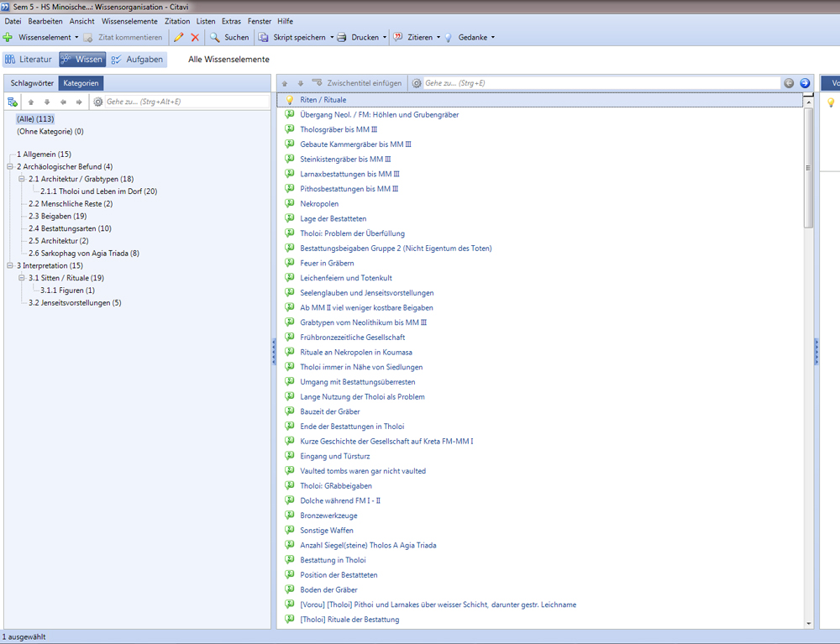
Task: Select category 2.3 Beigaben (19)
Action: 58,217
